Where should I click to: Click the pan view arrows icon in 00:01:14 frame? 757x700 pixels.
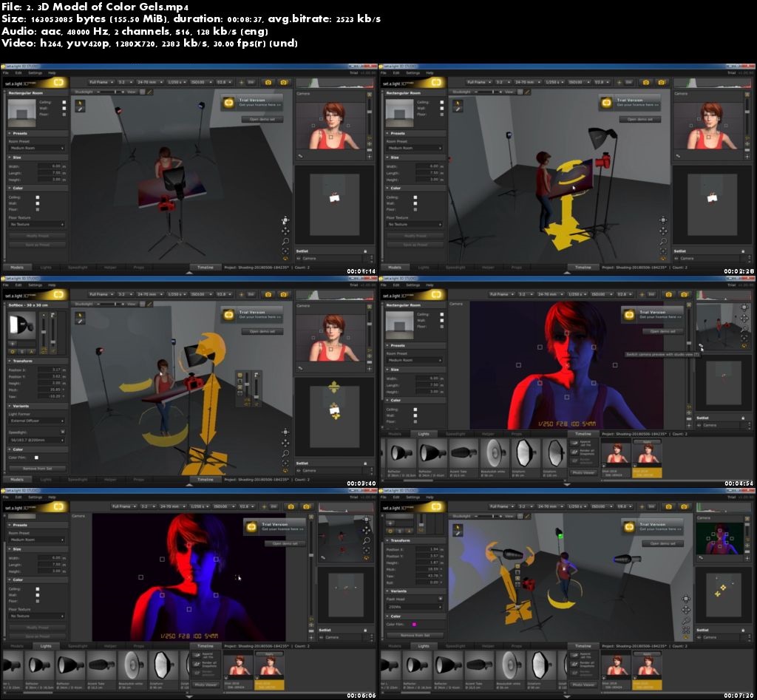click(x=285, y=231)
